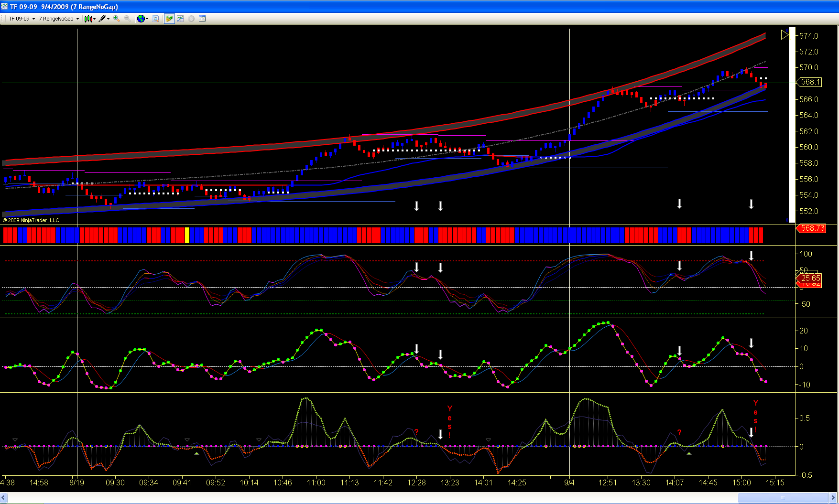Click the 566.0 price axis label

[x=809, y=99]
